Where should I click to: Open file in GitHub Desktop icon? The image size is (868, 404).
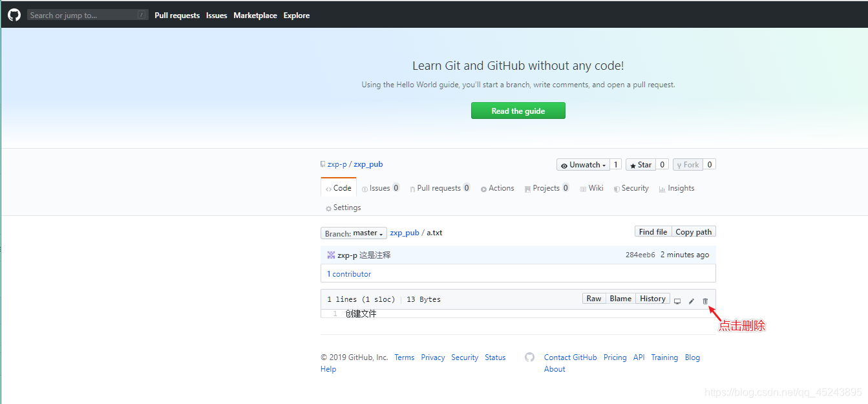(677, 301)
